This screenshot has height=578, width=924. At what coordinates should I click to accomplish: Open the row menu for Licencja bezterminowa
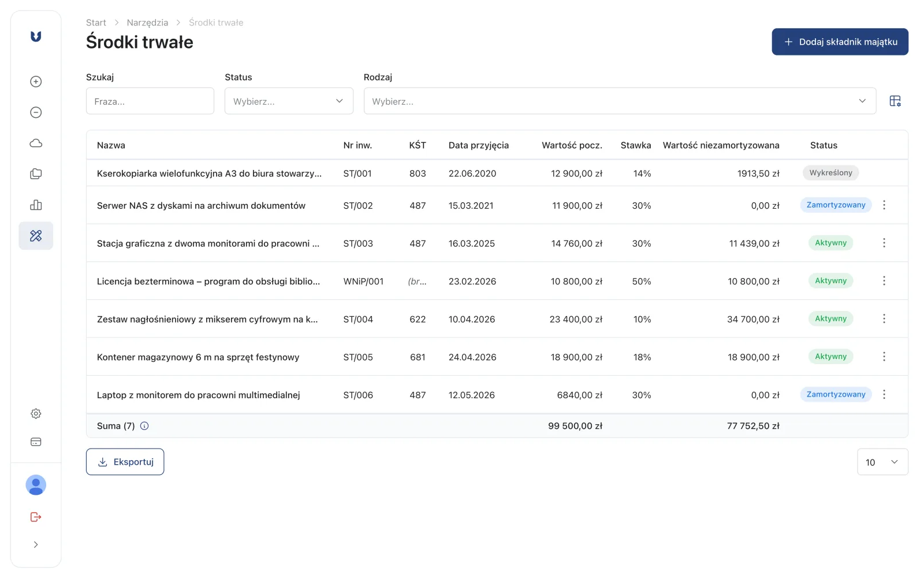tap(884, 281)
